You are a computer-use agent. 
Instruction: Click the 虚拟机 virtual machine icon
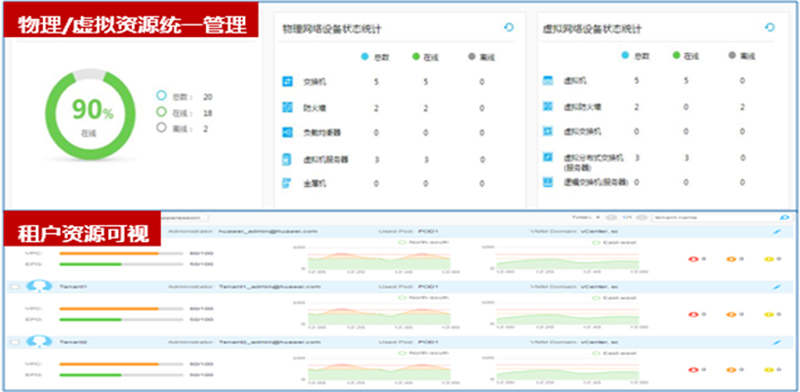click(547, 81)
